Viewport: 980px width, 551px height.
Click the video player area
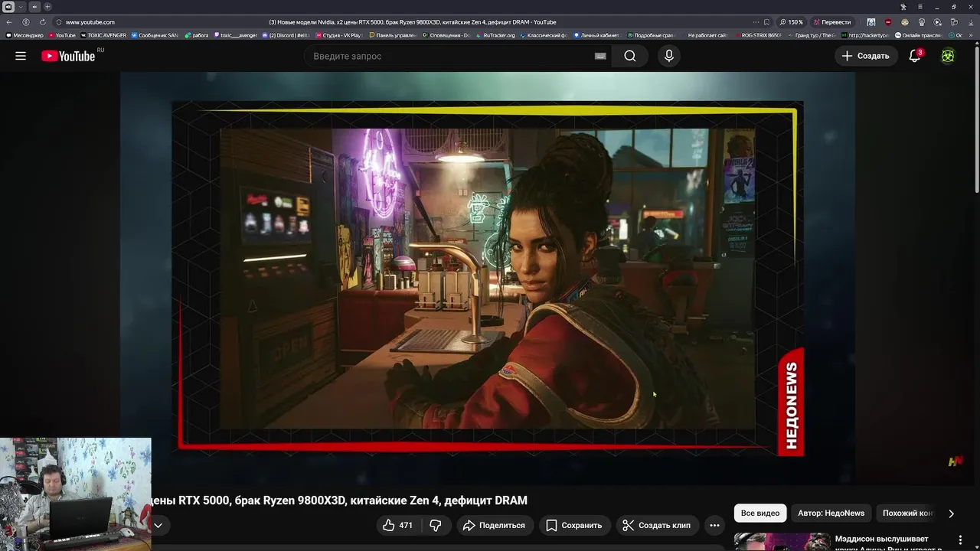click(487, 277)
